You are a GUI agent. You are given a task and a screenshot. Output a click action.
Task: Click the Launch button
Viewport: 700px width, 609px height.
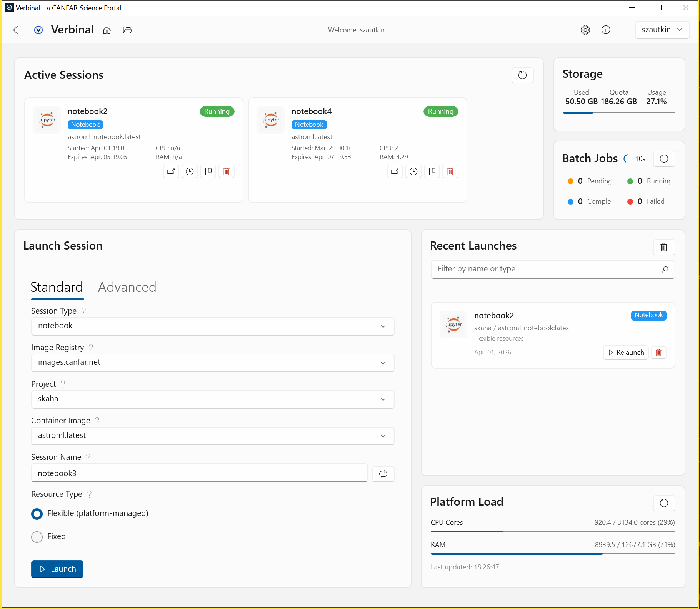tap(57, 569)
